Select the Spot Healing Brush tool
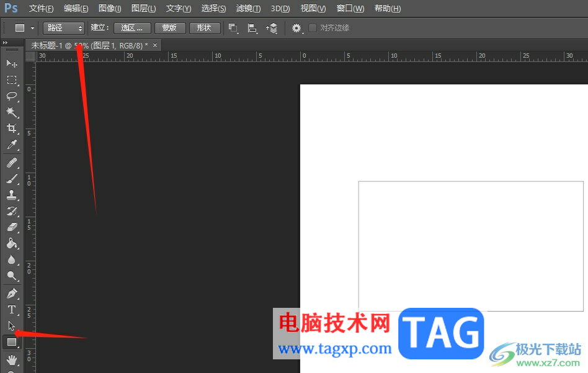 [x=12, y=163]
